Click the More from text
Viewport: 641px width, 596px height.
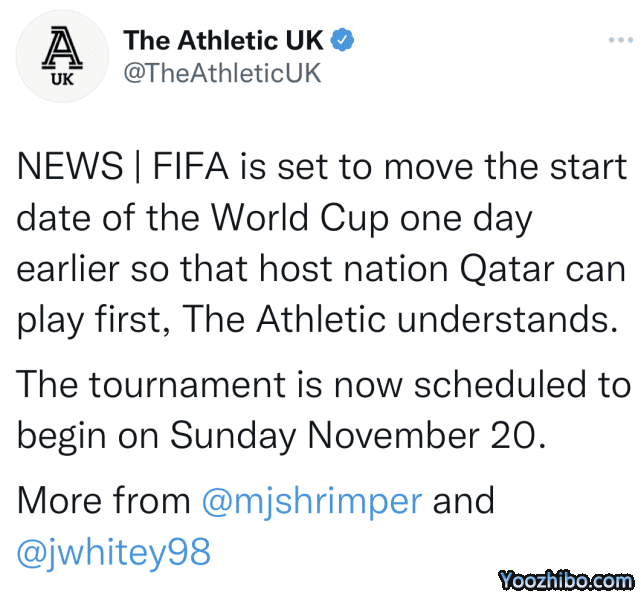click(x=104, y=500)
